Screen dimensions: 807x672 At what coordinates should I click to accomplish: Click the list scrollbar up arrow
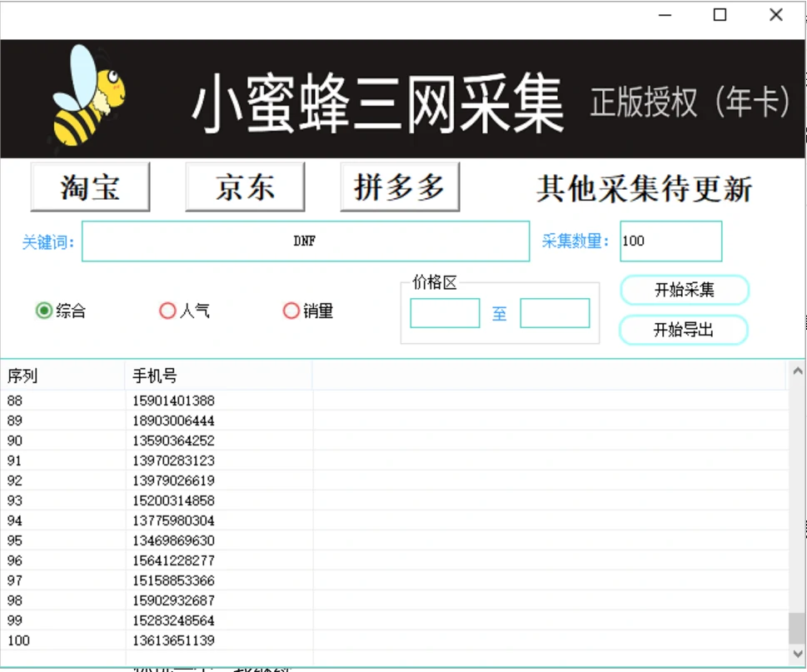pyautogui.click(x=797, y=371)
